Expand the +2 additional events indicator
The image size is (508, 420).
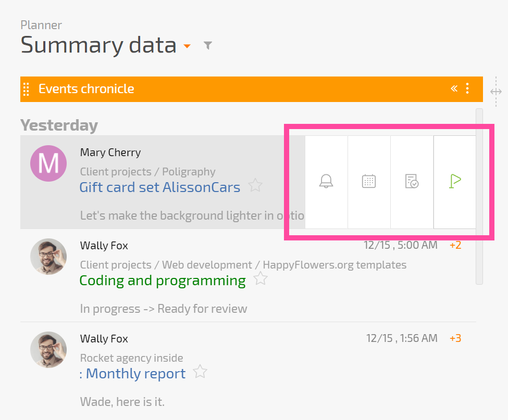(455, 245)
